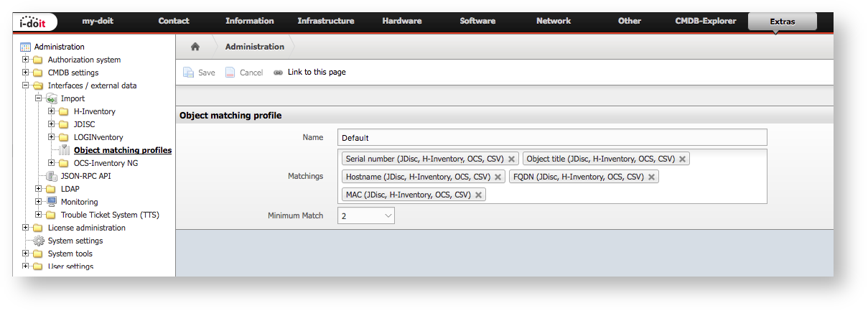The height and width of the screenshot is (311, 868).
Task: Click the Save button label
Action: [207, 73]
